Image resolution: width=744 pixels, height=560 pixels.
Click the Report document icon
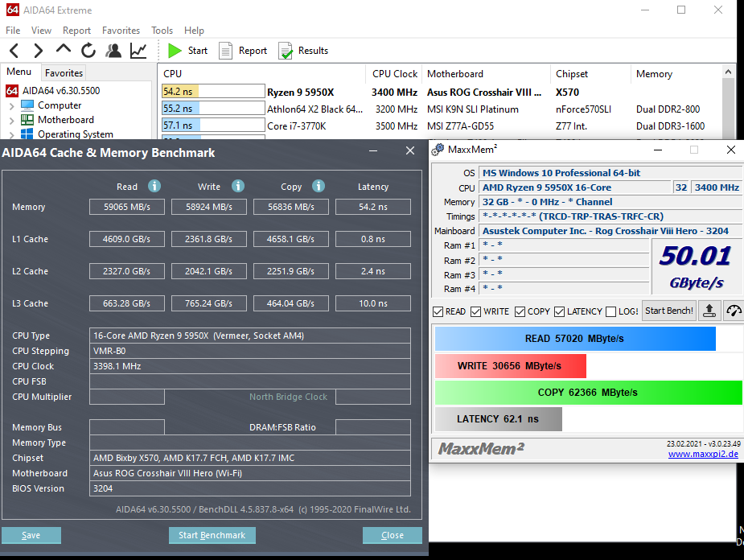225,51
